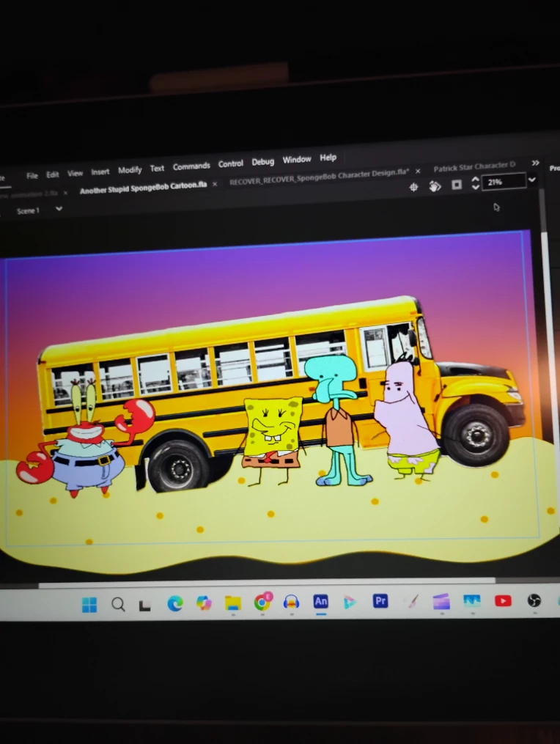Viewport: 560px width, 744px height.
Task: Open the Scene 1 dropdown
Action: [59, 208]
